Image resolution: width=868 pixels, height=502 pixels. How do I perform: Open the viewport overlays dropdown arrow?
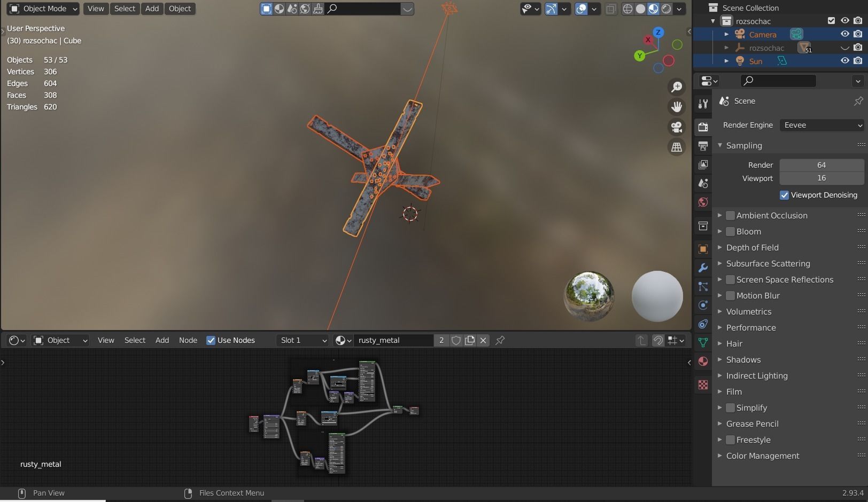(594, 9)
